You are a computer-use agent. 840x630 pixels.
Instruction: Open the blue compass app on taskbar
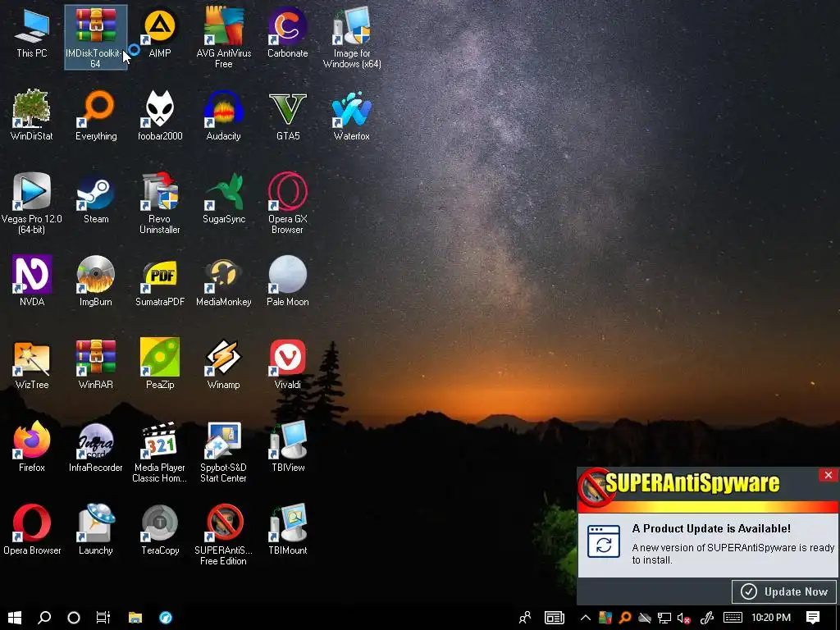pos(166,618)
